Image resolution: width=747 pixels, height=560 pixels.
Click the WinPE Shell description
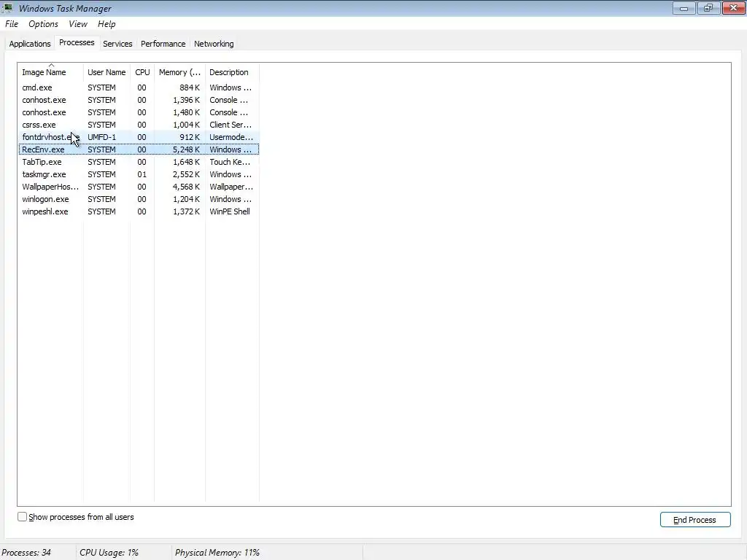230,211
